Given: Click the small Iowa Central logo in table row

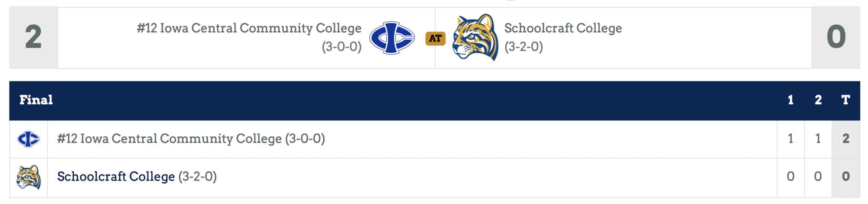Looking at the screenshot, I should [x=29, y=139].
